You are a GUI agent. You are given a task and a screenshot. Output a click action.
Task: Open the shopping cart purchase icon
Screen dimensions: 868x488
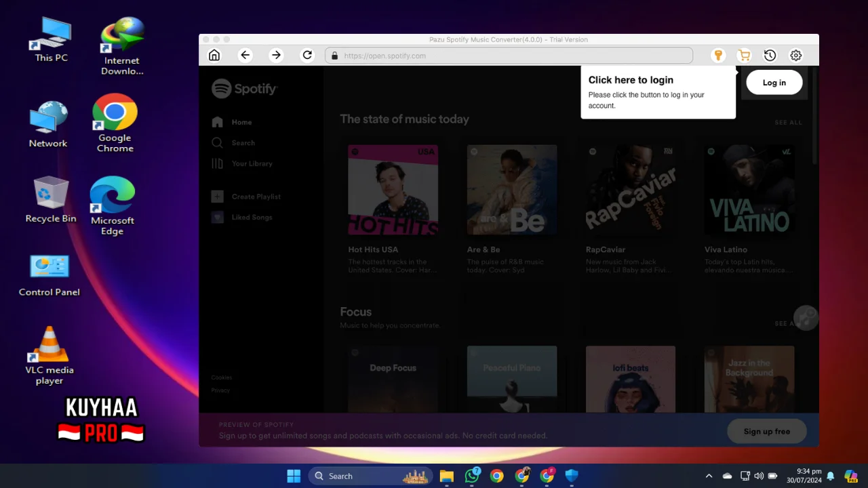pyautogui.click(x=745, y=56)
